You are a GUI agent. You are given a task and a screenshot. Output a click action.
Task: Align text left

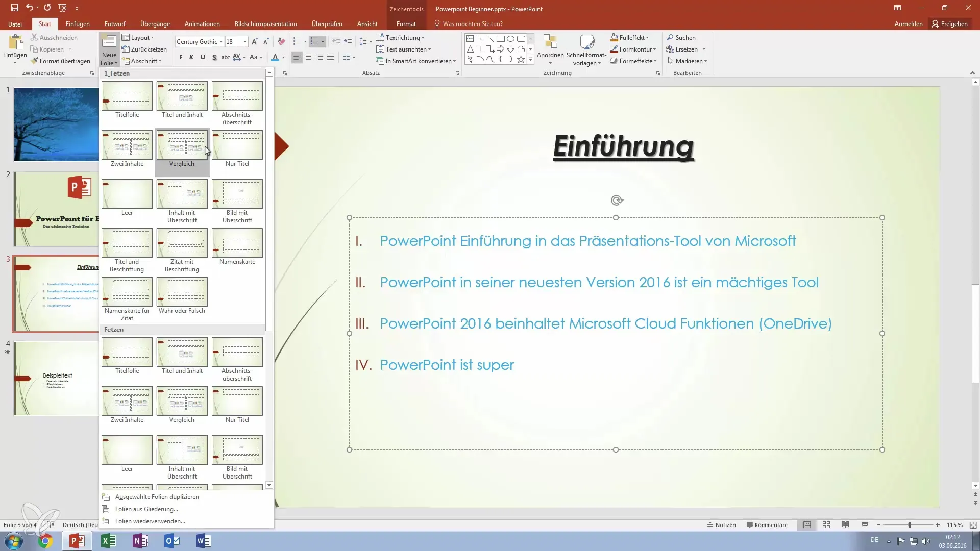tap(297, 57)
